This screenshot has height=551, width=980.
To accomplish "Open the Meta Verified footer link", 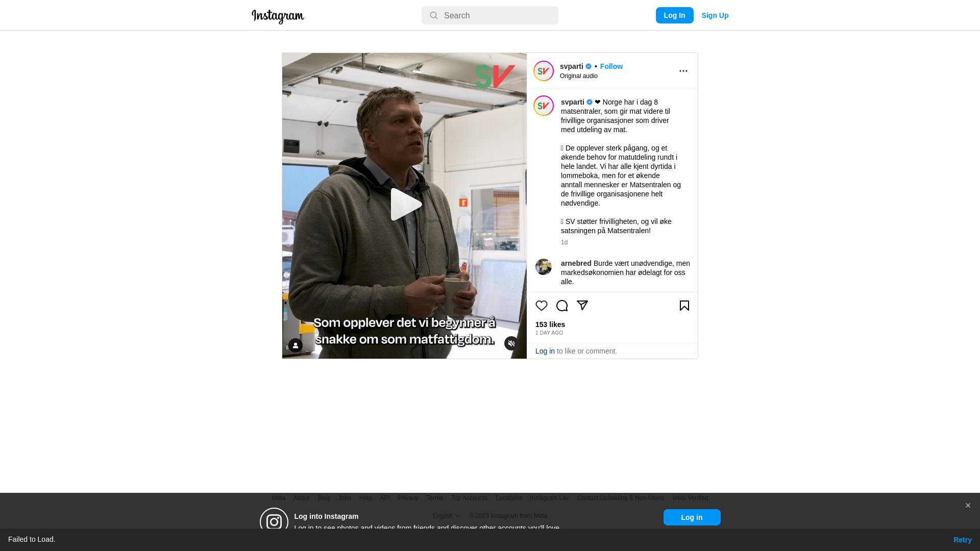I will click(x=690, y=498).
